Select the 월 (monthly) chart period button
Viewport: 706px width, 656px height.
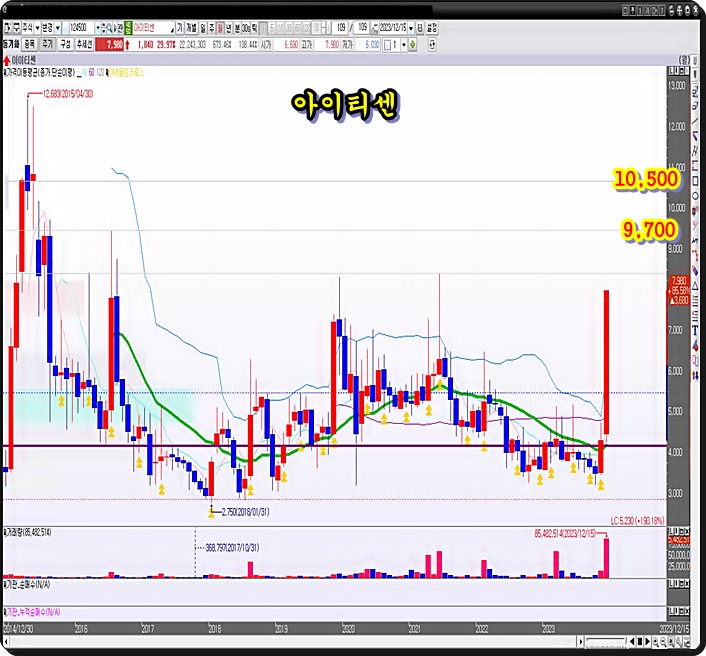tap(220, 28)
